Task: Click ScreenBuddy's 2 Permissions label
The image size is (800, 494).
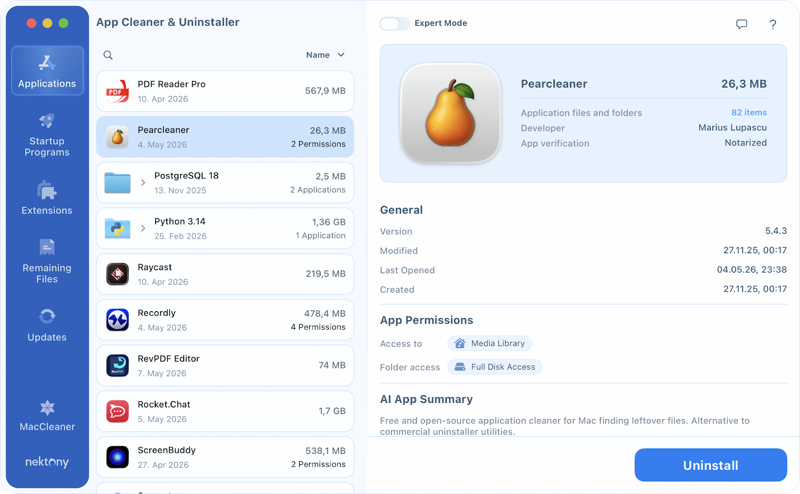Action: (318, 464)
